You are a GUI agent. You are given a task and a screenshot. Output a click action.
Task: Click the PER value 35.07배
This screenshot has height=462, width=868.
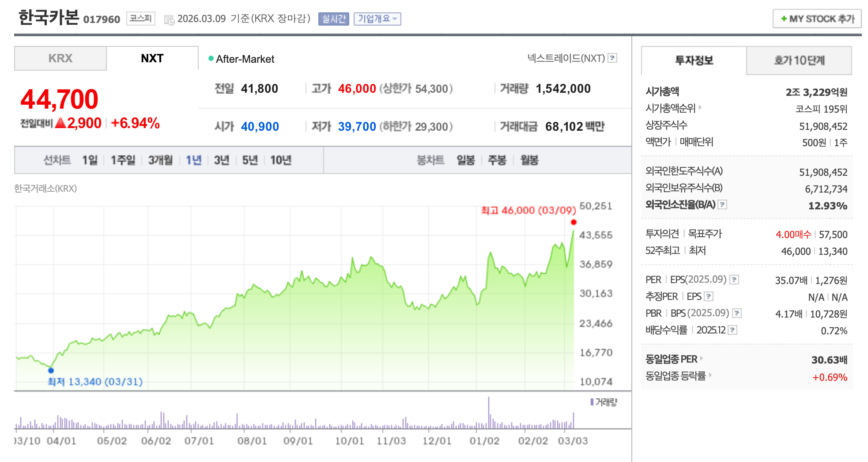point(791,280)
